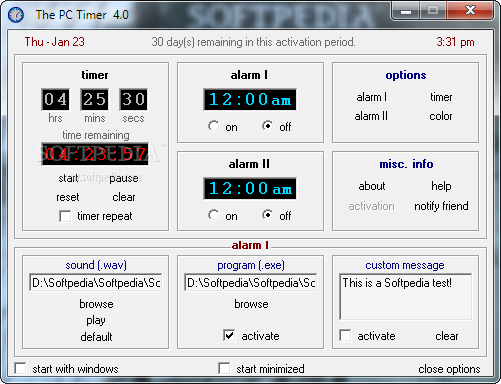
Task: Clear the custom message
Action: (447, 336)
